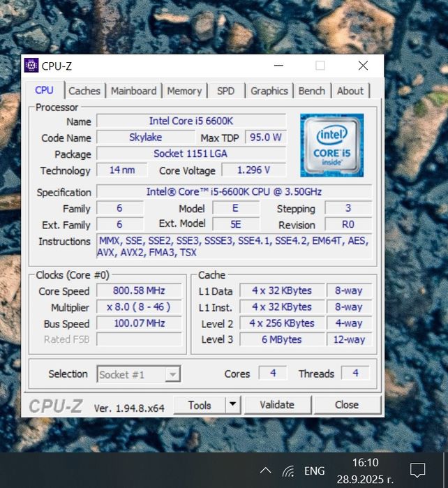Click the Threads count field

point(355,373)
